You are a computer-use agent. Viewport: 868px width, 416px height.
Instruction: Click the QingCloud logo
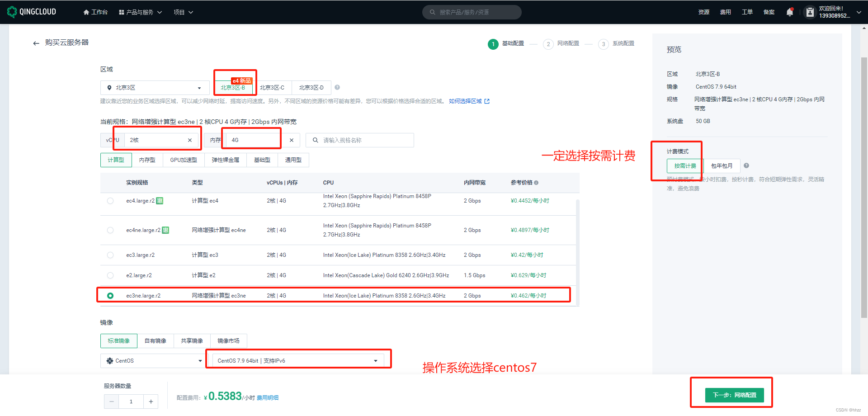pyautogui.click(x=32, y=12)
